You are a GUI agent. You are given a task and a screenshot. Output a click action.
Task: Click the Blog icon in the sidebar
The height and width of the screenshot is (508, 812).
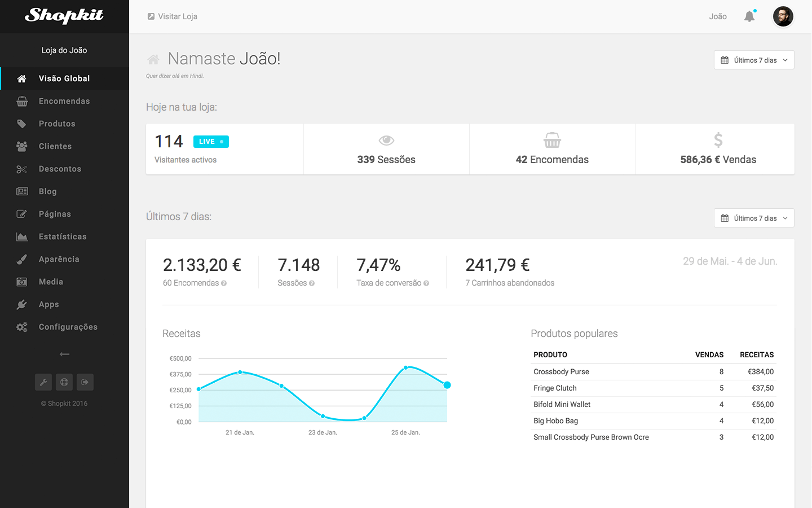pyautogui.click(x=21, y=191)
